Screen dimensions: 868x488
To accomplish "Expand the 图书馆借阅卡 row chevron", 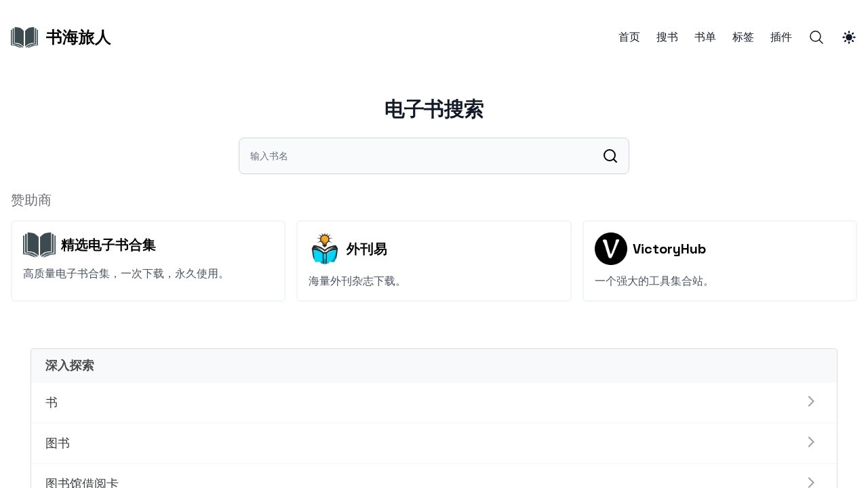I will coord(811,482).
